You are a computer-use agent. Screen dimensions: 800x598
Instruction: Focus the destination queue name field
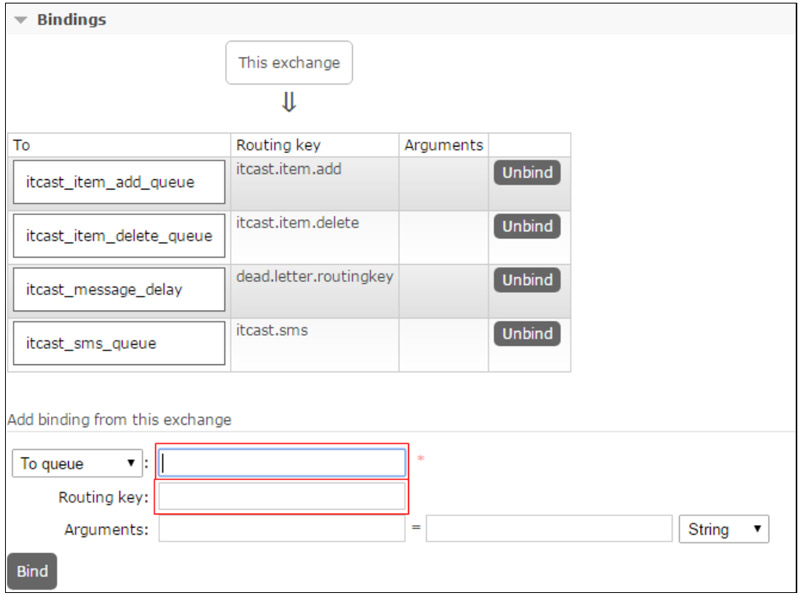282,462
